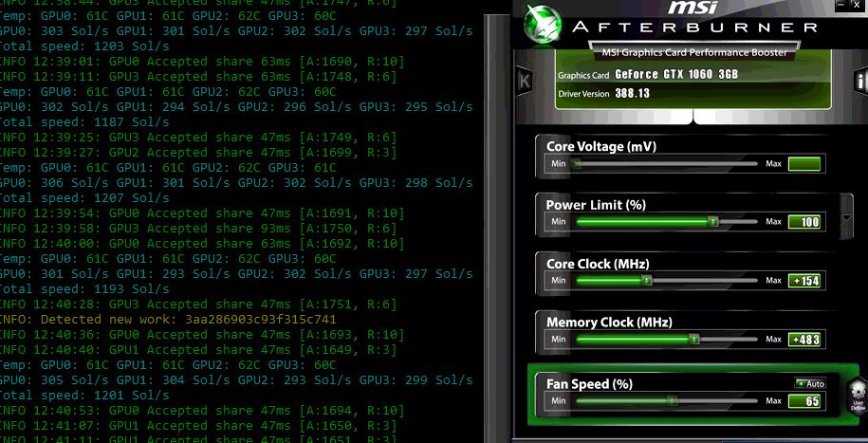
Task: Click the 12:39:01 GPU0 accepted share line
Action: coord(202,61)
